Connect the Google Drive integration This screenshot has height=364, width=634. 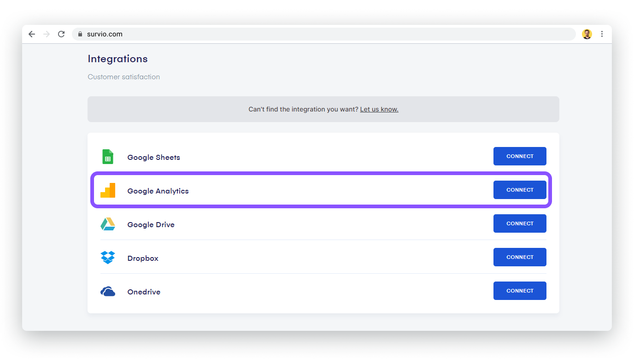tap(520, 223)
